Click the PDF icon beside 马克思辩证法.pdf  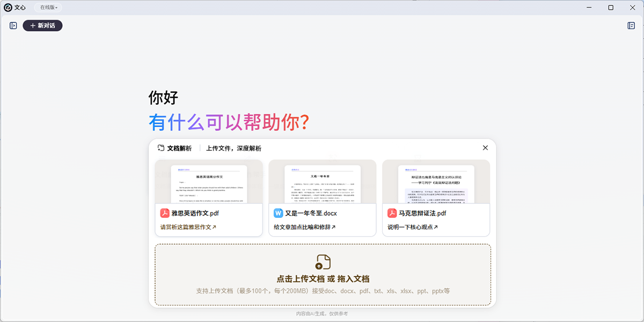392,213
